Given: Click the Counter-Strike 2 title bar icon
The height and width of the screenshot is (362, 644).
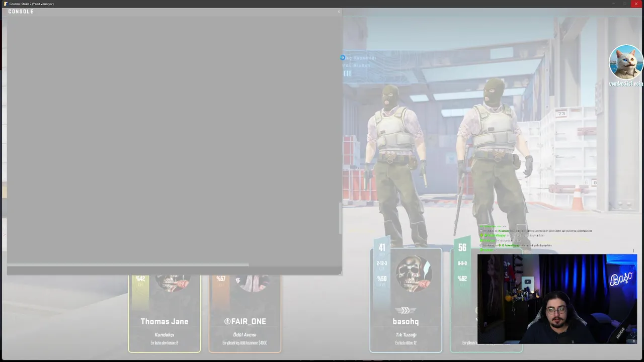Looking at the screenshot, I should click(x=5, y=4).
